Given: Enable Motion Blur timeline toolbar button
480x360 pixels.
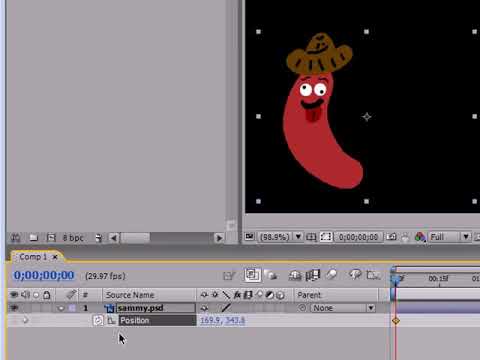Looking at the screenshot, I should (331, 275).
